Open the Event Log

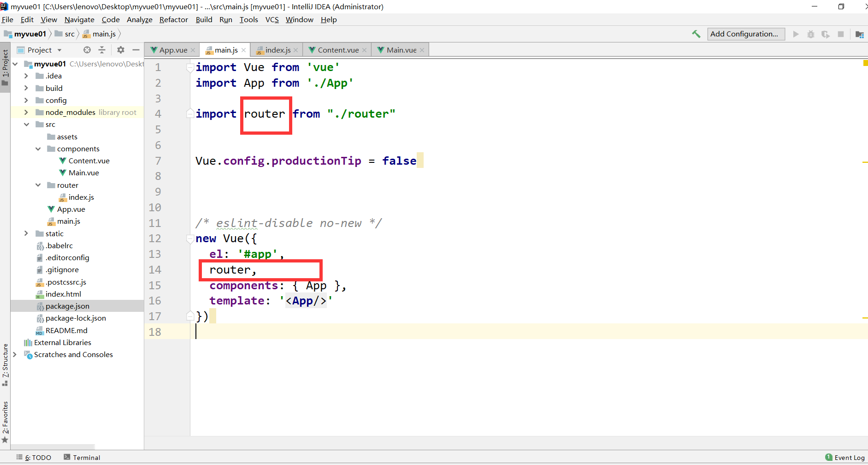pyautogui.click(x=845, y=458)
